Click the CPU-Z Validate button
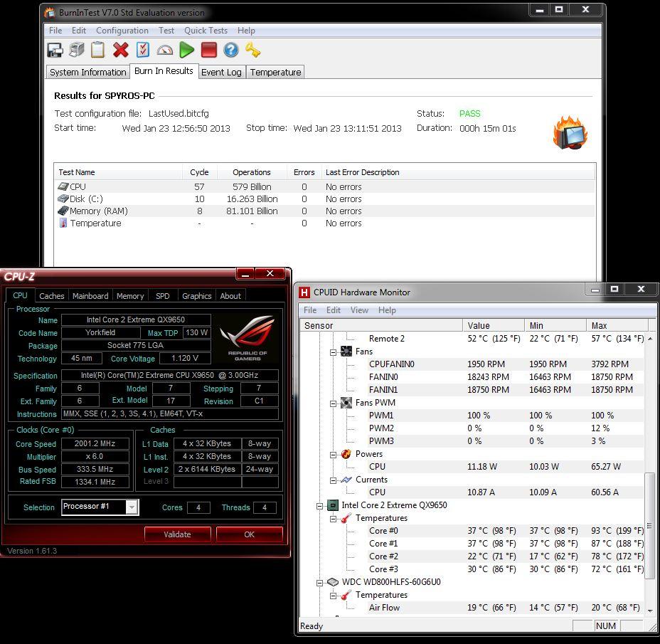Viewport: 660px width, 644px height. tap(177, 534)
